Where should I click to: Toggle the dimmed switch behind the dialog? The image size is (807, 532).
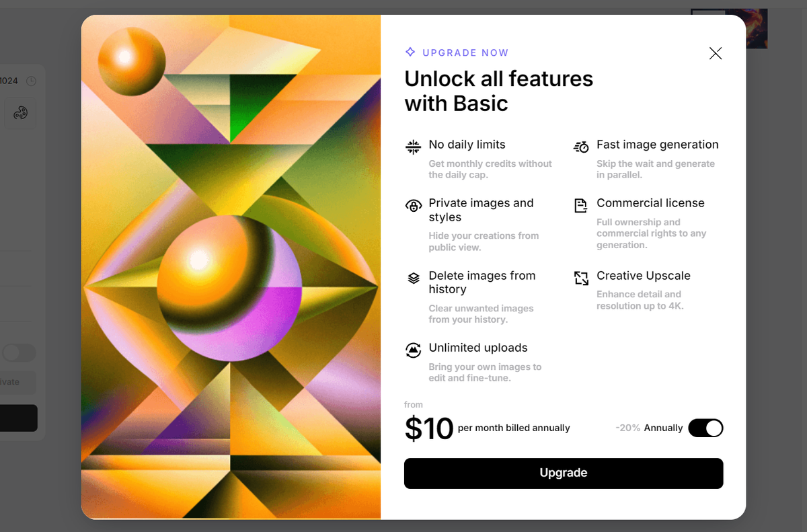(19, 352)
